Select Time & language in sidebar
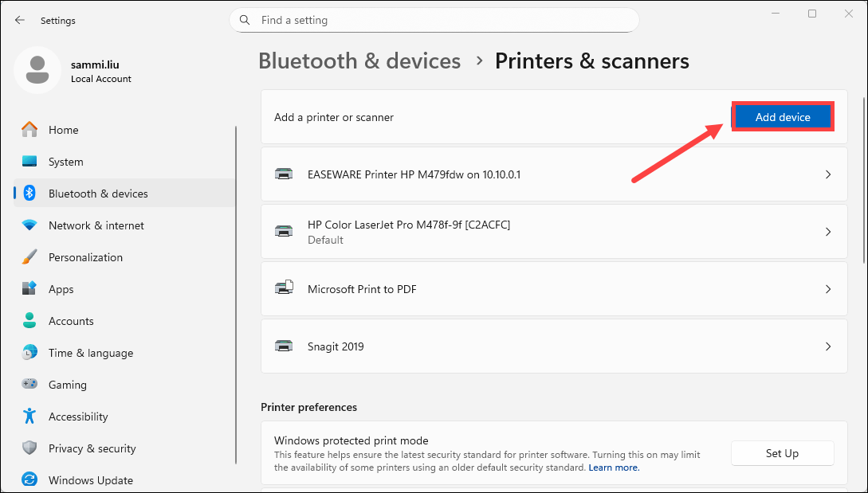The width and height of the screenshot is (868, 493). click(x=90, y=353)
